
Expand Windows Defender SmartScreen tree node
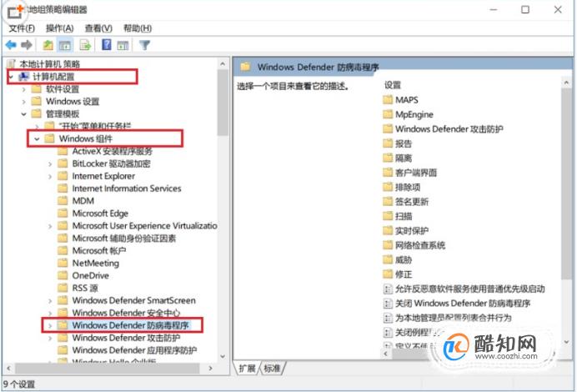click(50, 301)
